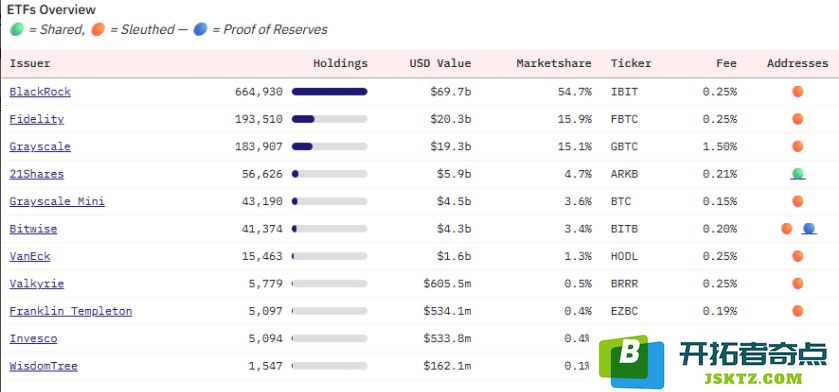Open the Grayscale Mini issuer link
The image size is (839, 392).
[57, 201]
